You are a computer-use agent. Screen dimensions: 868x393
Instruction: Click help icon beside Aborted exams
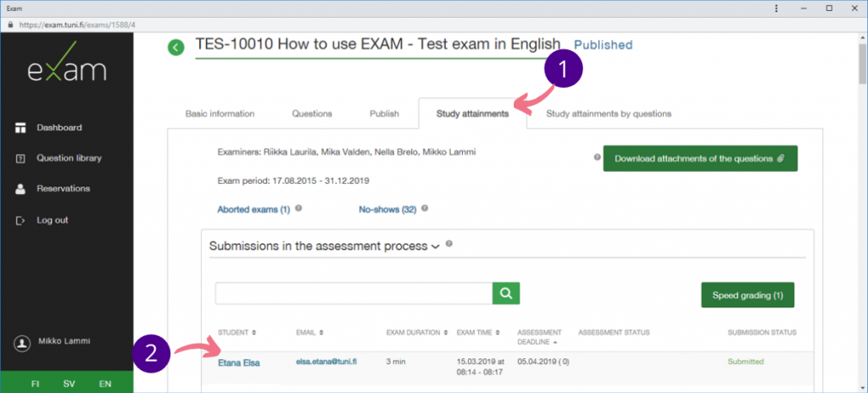coord(298,208)
